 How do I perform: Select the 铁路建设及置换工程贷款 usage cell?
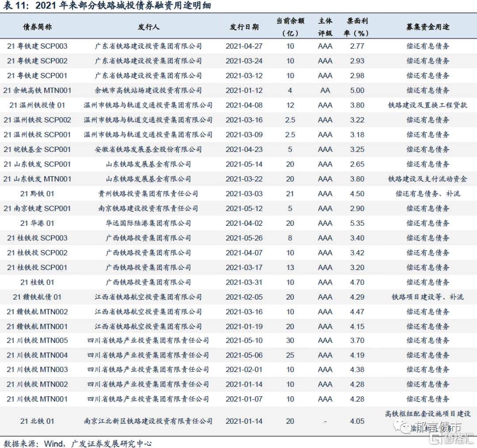(428, 105)
